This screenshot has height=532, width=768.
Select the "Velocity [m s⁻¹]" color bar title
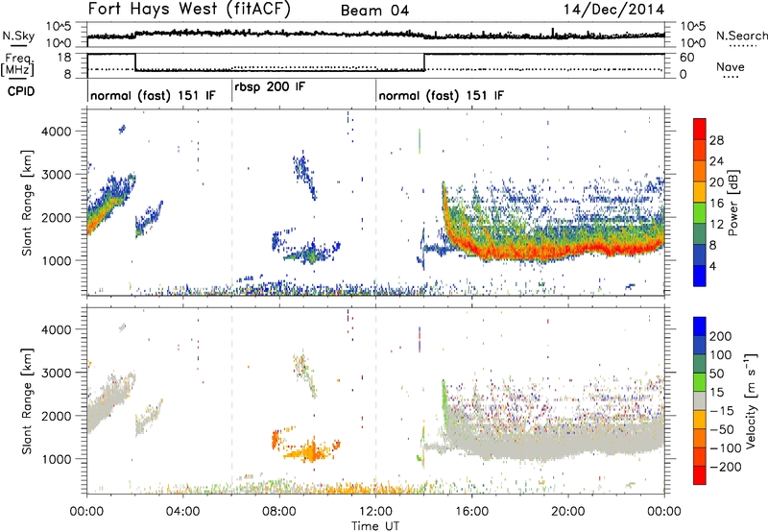coord(751,399)
